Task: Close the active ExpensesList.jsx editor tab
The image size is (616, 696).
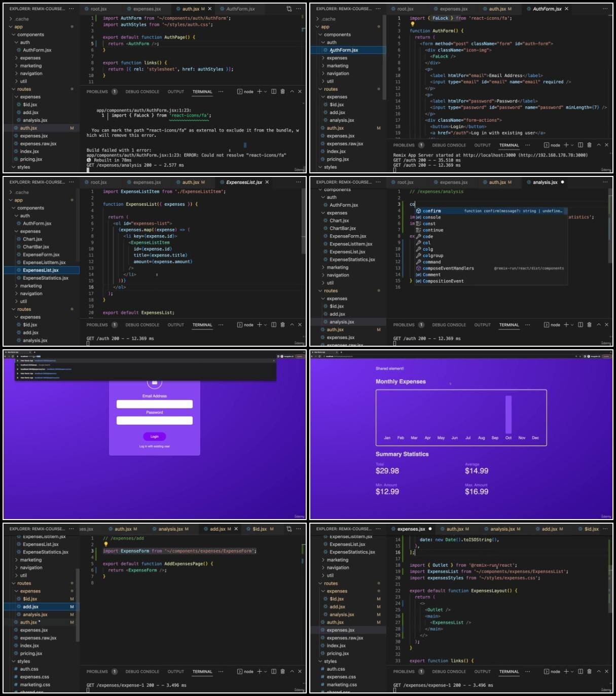Action: [x=267, y=182]
